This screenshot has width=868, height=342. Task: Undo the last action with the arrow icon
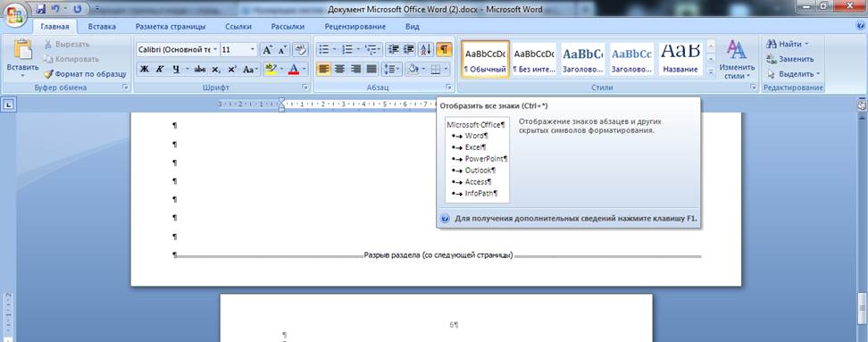(x=55, y=10)
